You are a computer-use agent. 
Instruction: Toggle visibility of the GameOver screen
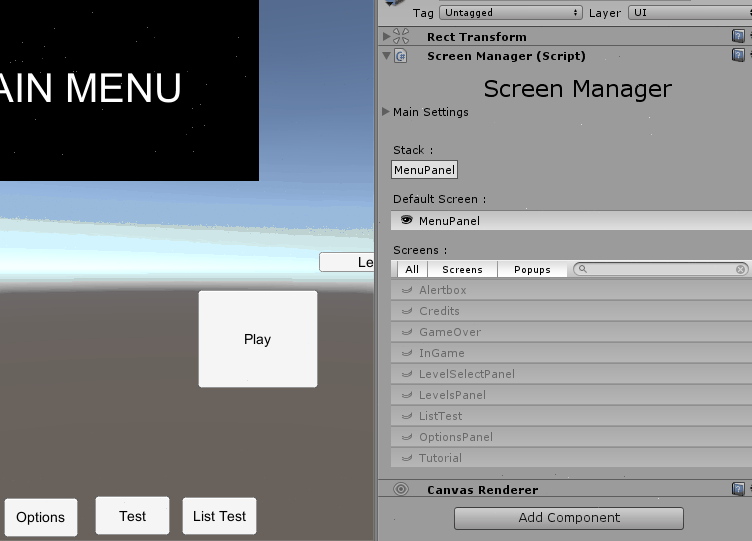(x=407, y=332)
